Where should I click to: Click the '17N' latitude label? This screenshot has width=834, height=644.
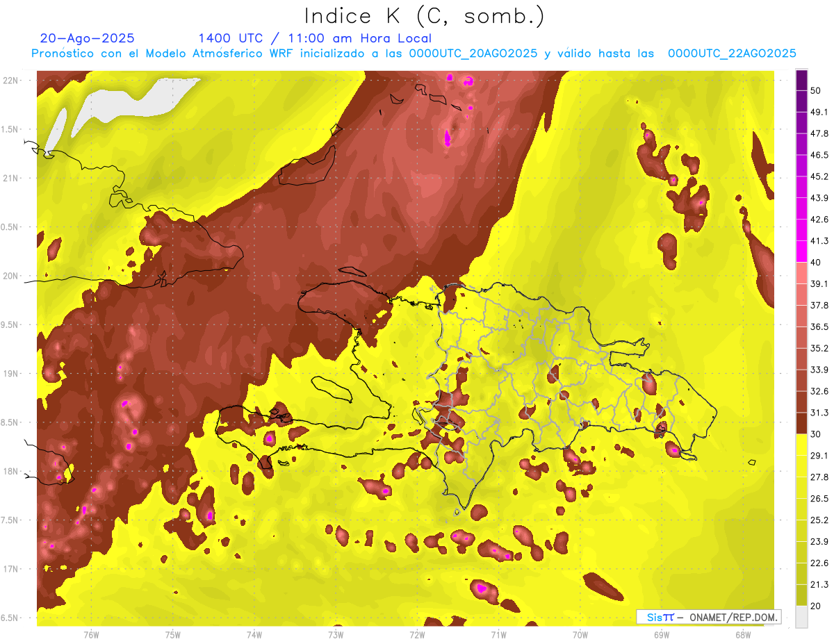12,569
